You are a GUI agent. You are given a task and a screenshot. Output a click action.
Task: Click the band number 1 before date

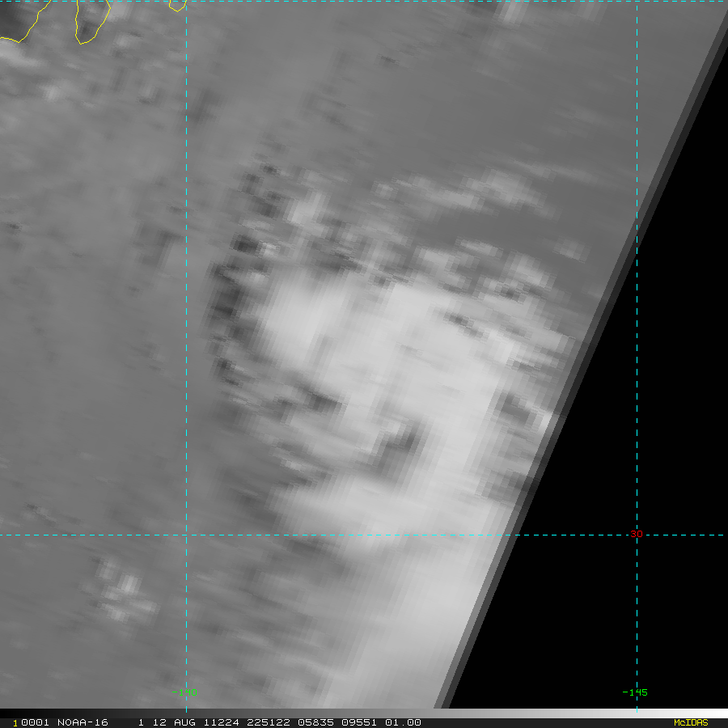point(141,722)
